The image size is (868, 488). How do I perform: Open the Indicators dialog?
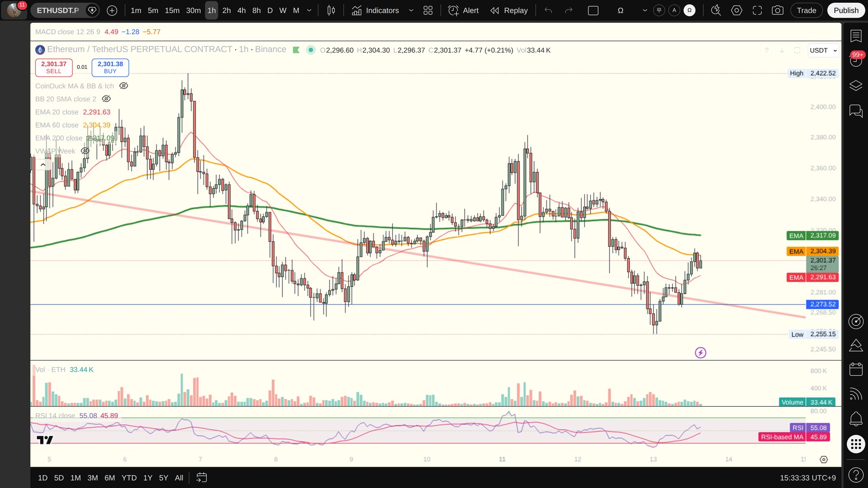tap(375, 10)
